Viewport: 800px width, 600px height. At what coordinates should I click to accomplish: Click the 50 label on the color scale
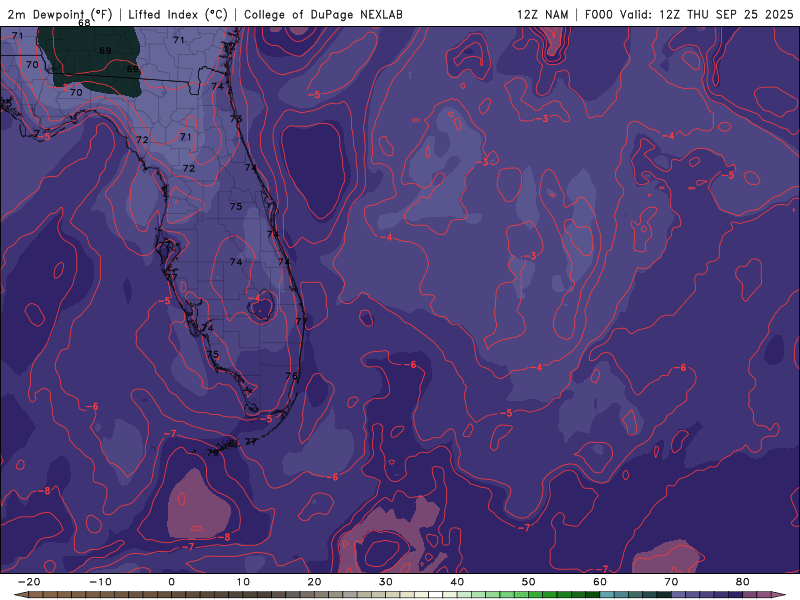529,582
